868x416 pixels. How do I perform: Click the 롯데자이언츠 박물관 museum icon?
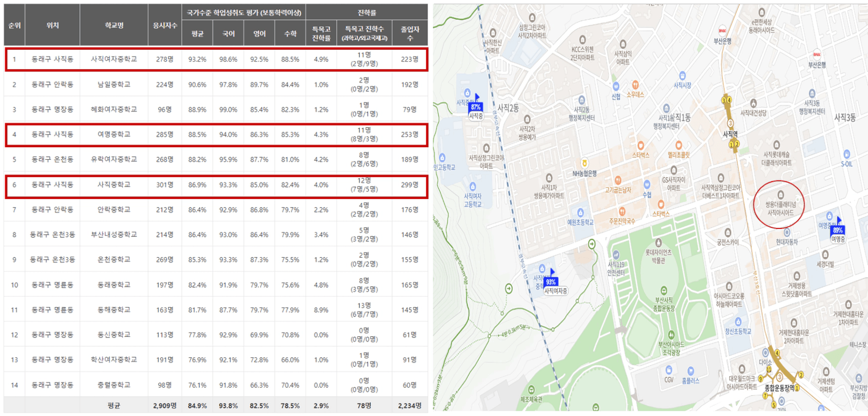[658, 243]
